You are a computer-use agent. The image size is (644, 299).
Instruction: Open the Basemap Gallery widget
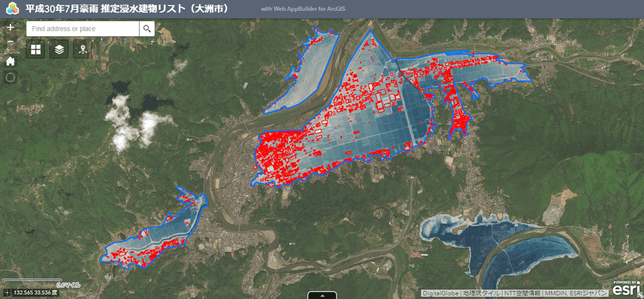coord(36,49)
